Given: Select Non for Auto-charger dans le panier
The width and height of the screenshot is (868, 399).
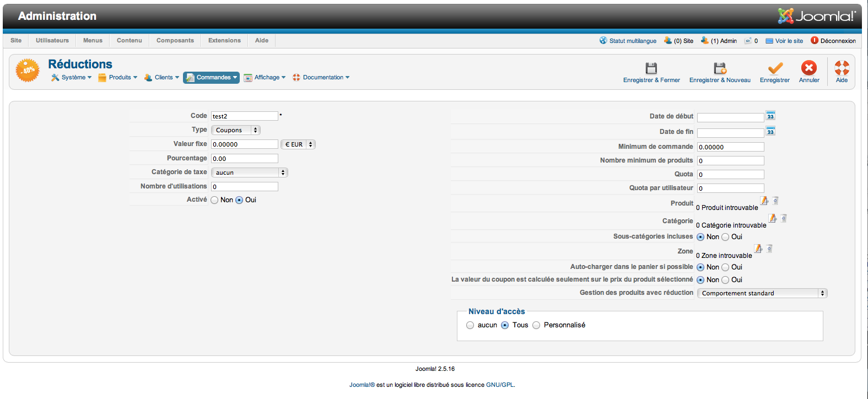Looking at the screenshot, I should pyautogui.click(x=700, y=267).
